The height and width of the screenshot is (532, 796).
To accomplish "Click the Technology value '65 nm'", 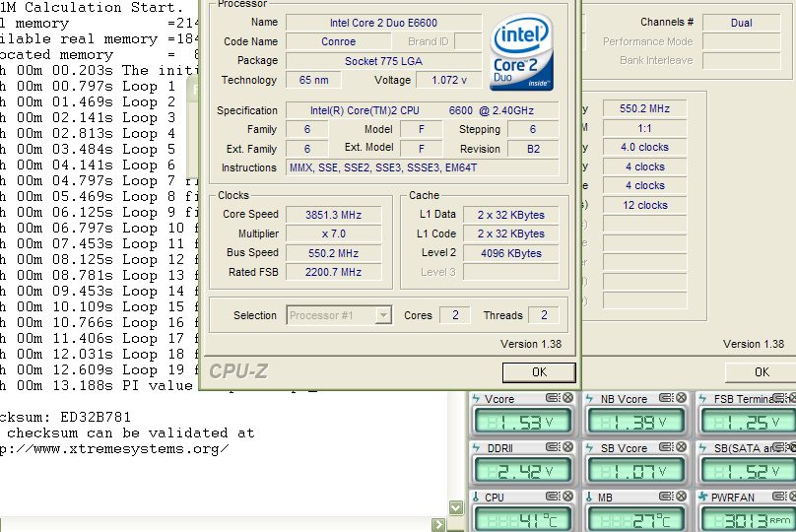I will tap(313, 80).
